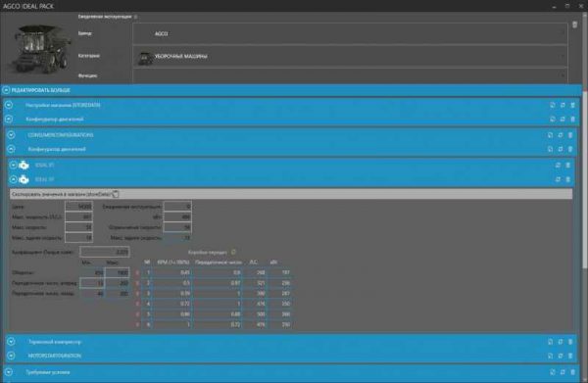The image size is (588, 383).
Task: Remove gear number 3 with its red X
Action: 137,294
